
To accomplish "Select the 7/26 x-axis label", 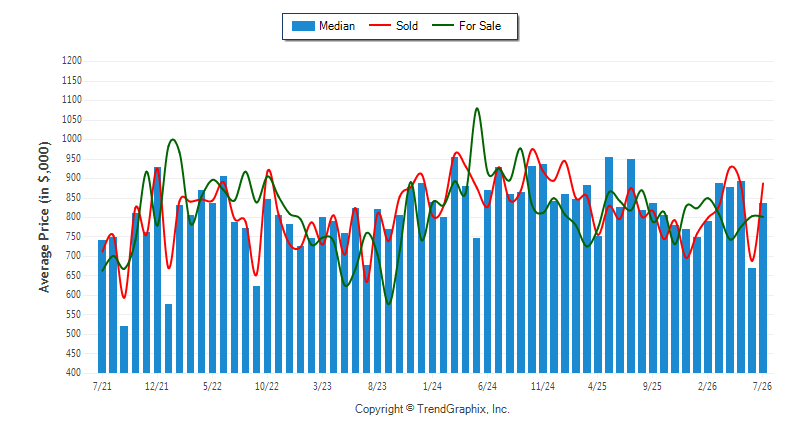I will point(762,386).
